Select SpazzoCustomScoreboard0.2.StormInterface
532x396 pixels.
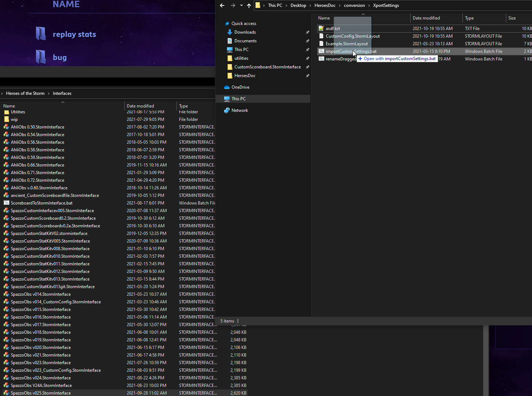click(x=53, y=218)
